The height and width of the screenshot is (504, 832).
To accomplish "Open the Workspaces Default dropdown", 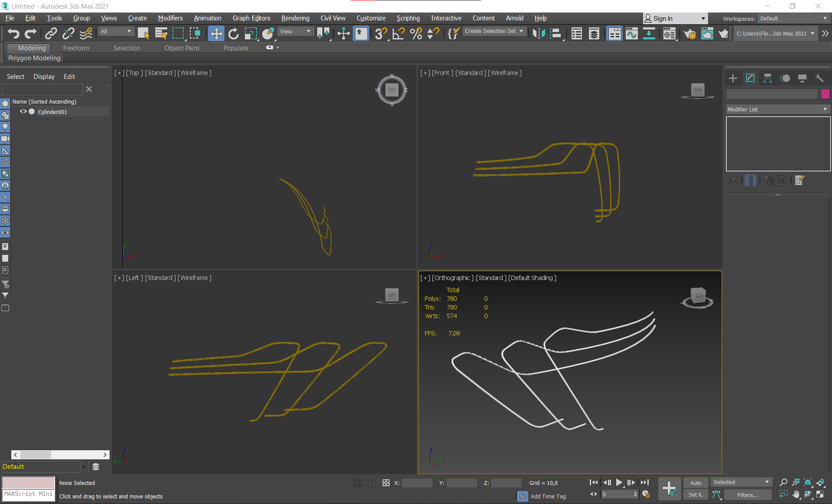I will pos(793,18).
